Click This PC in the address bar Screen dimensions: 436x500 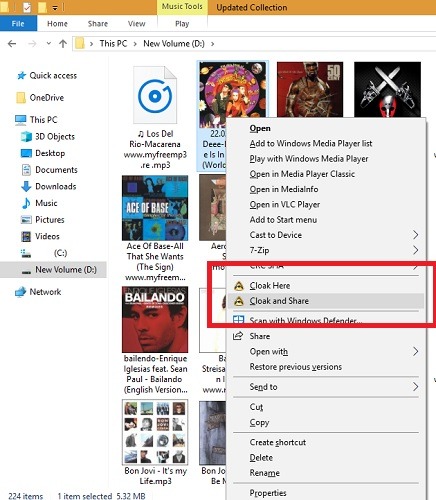pos(113,44)
